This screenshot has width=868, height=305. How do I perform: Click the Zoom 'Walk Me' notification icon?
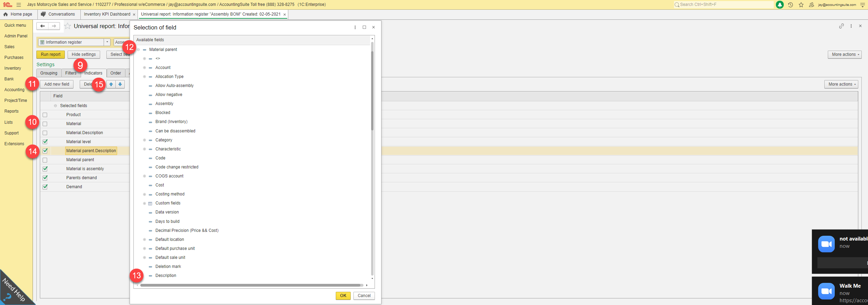coord(826,291)
